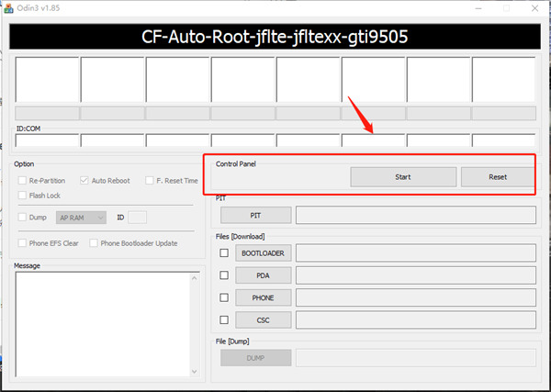Click the File [Dump] path field

(416, 358)
